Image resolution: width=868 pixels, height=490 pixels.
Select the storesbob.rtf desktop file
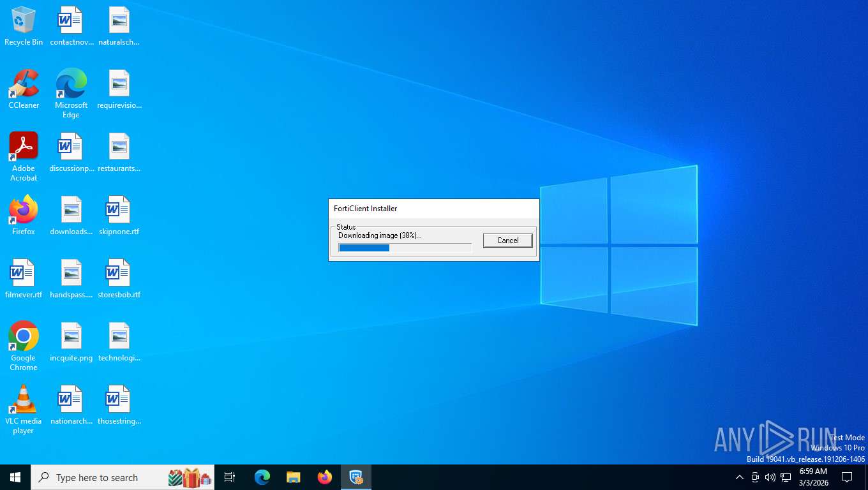[x=119, y=279]
